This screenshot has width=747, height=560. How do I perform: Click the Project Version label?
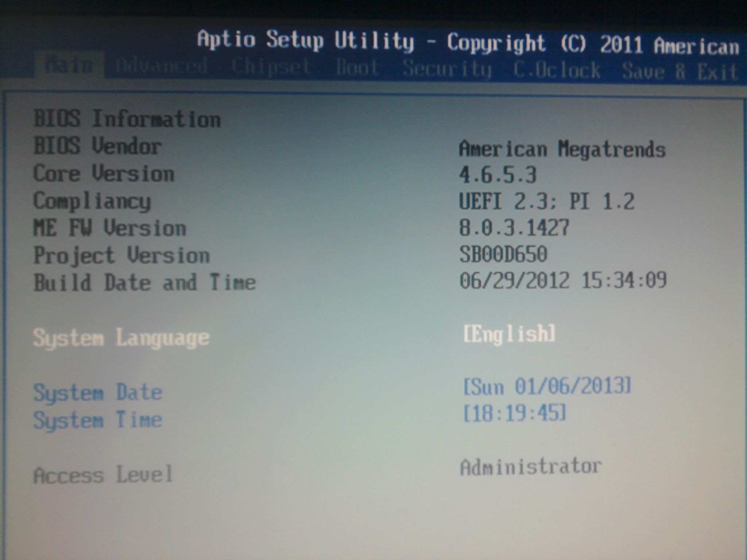122,256
